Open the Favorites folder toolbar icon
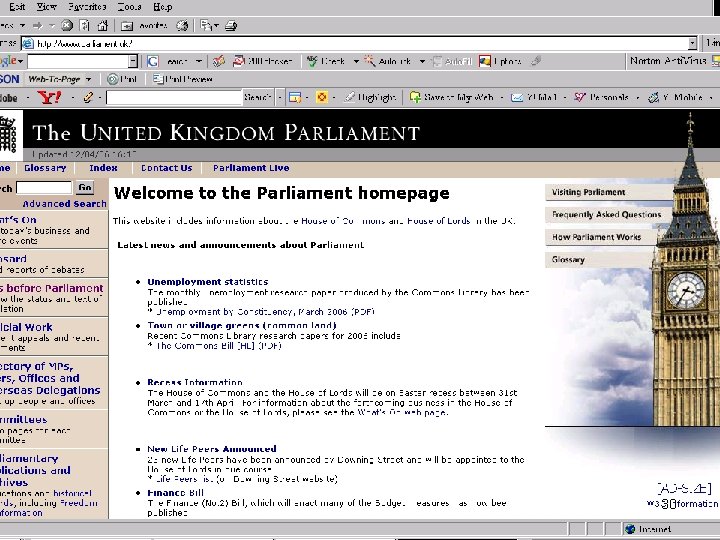Screen dimensions: 720x540 point(127,26)
